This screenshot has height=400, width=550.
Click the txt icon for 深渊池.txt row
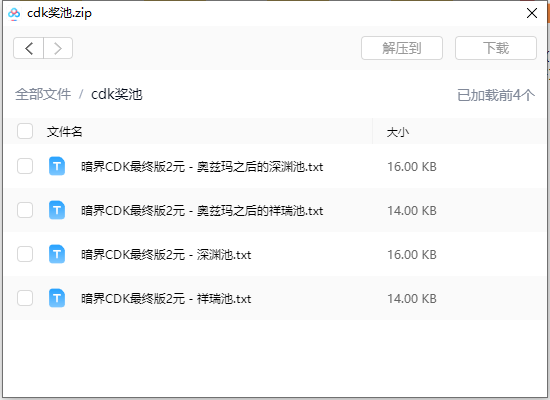pyautogui.click(x=57, y=254)
